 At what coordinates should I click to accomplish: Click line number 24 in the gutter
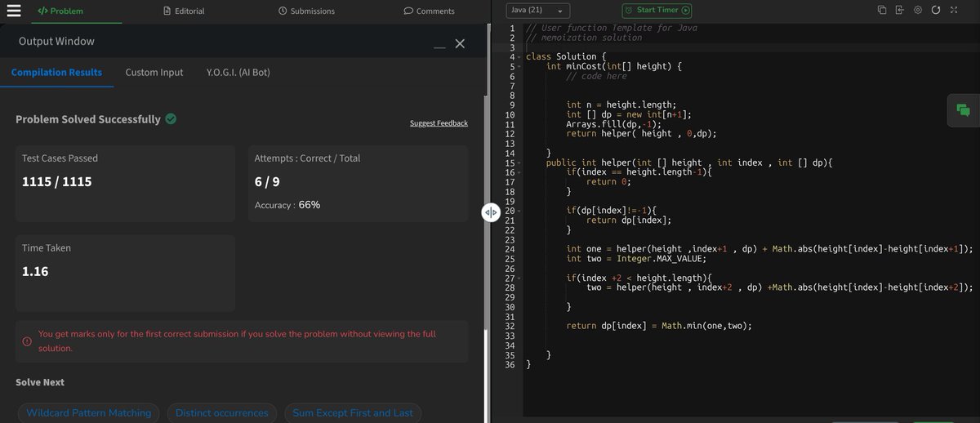click(510, 250)
